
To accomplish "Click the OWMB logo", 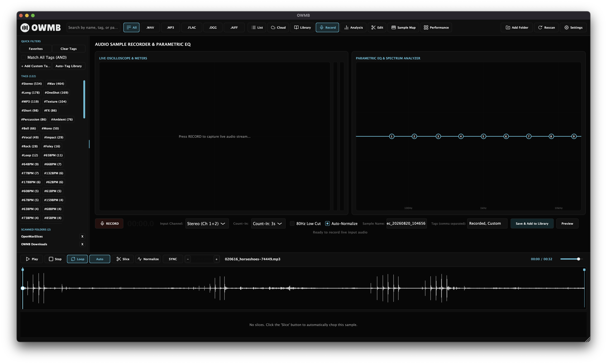I will pyautogui.click(x=40, y=27).
